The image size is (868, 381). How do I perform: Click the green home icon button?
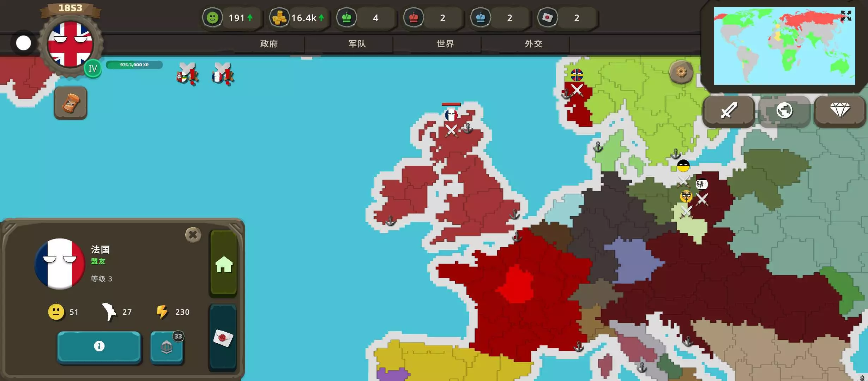click(224, 264)
